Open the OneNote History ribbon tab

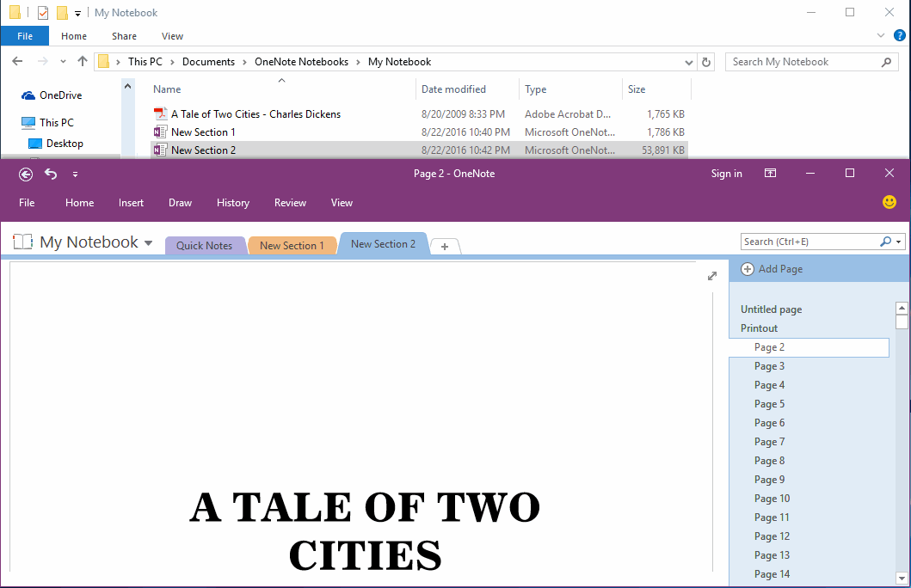233,203
